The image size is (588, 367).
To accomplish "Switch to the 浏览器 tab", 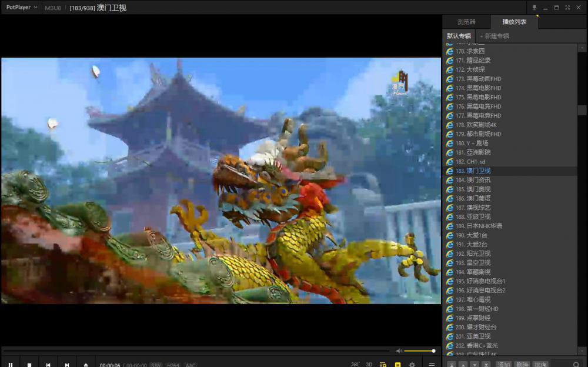I will pyautogui.click(x=466, y=22).
